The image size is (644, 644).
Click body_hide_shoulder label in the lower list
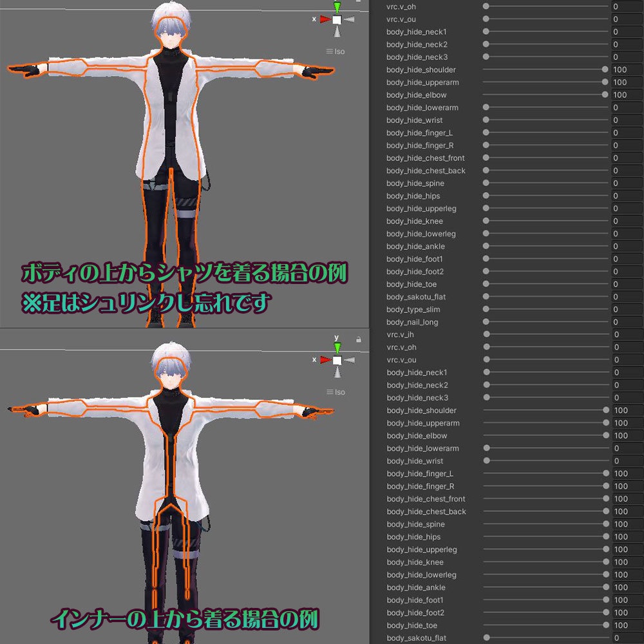[421, 410]
